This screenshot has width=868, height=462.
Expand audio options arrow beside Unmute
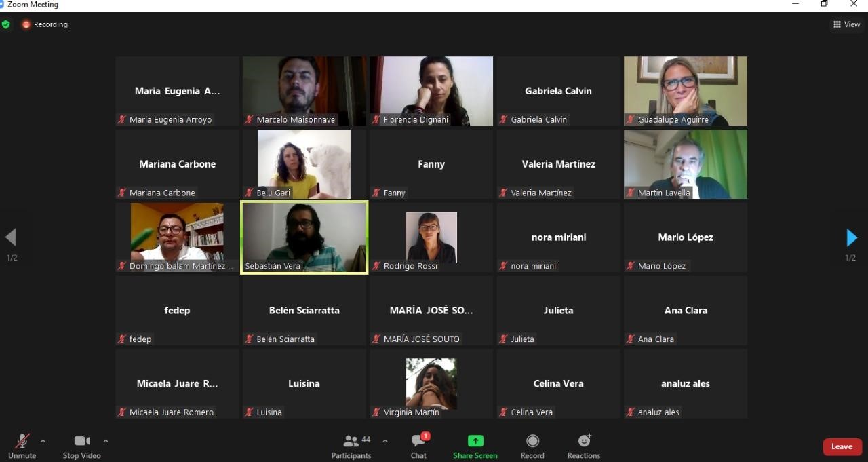coord(43,441)
